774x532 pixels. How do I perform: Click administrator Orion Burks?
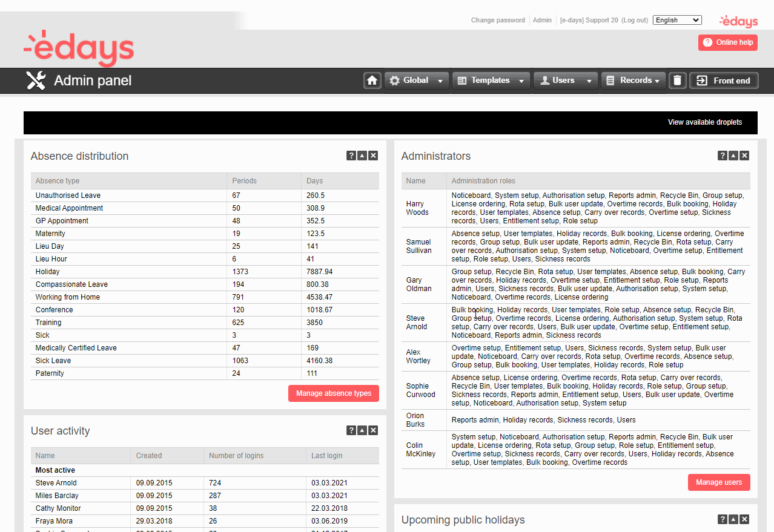pos(415,420)
